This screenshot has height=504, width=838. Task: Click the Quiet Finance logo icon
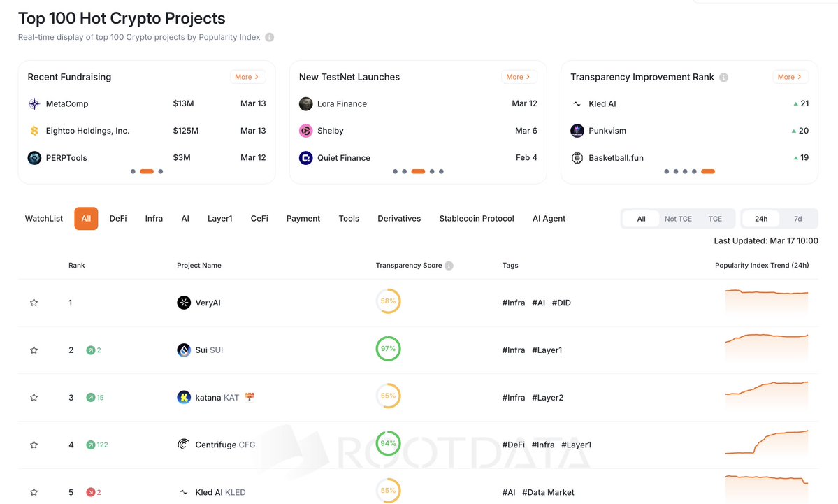pyautogui.click(x=305, y=158)
